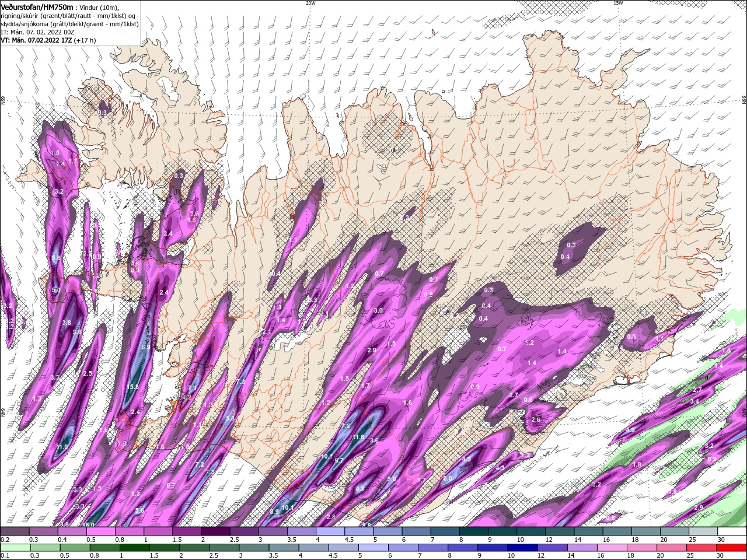
Task: Click the line 'VT: Mán. 07.02.2022 17Z (+17 h)'
Action: click(48, 40)
